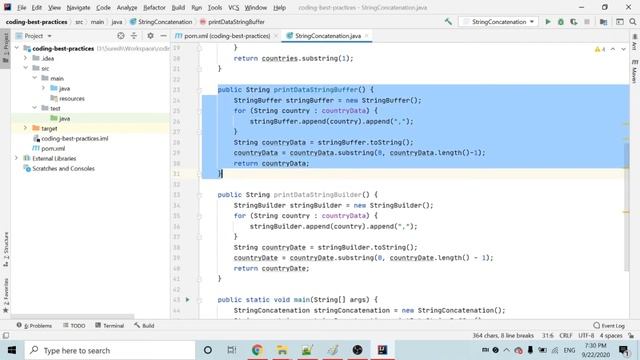The height and width of the screenshot is (360, 640).
Task: Click the Stop process square icon
Action: click(x=587, y=22)
